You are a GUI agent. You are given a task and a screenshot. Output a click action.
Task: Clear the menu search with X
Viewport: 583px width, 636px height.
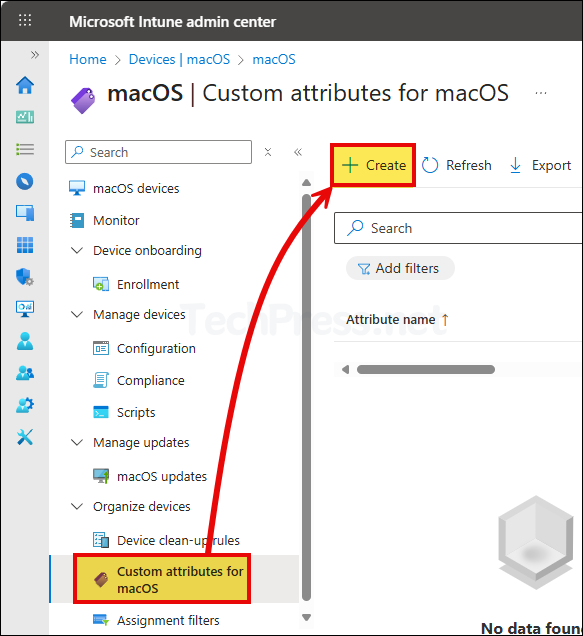tap(268, 152)
